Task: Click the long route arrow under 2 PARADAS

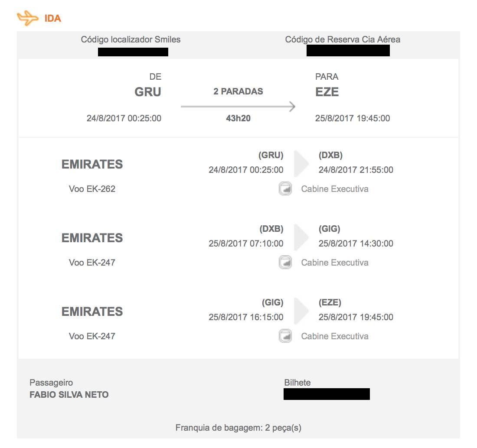Action: (238, 107)
